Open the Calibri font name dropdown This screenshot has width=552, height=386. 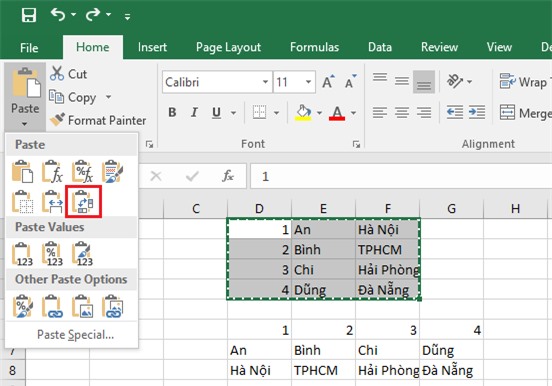pyautogui.click(x=265, y=82)
